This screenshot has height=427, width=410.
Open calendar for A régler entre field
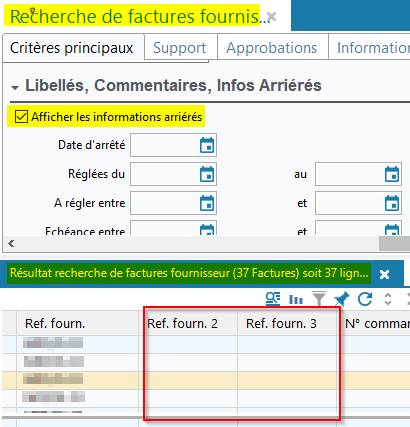point(207,203)
